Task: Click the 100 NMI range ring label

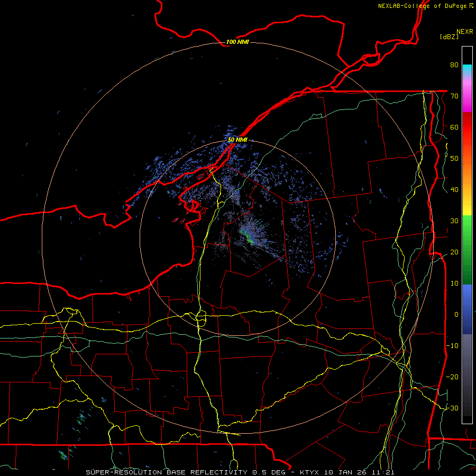Action: [x=237, y=42]
